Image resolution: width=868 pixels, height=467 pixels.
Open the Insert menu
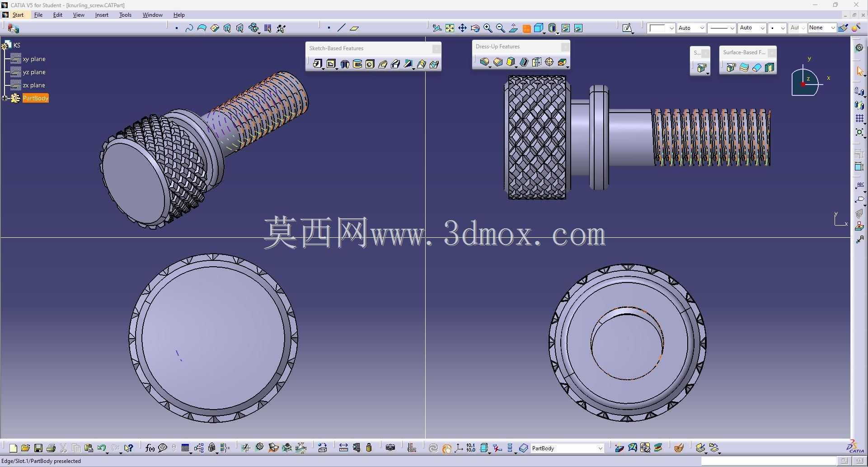tap(102, 15)
